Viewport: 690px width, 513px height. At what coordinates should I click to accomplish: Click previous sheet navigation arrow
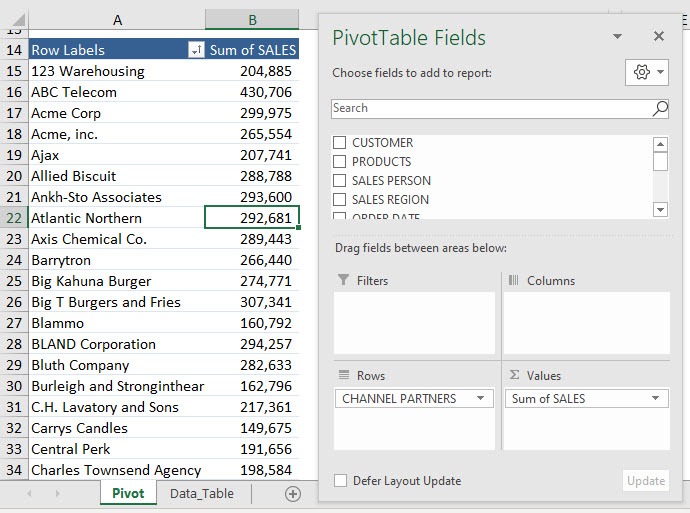(x=29, y=494)
